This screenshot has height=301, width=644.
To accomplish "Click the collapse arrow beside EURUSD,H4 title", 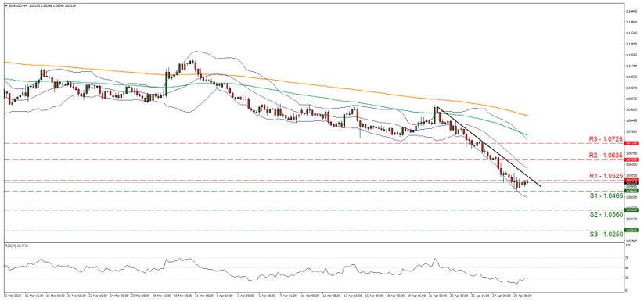I will coord(5,5).
